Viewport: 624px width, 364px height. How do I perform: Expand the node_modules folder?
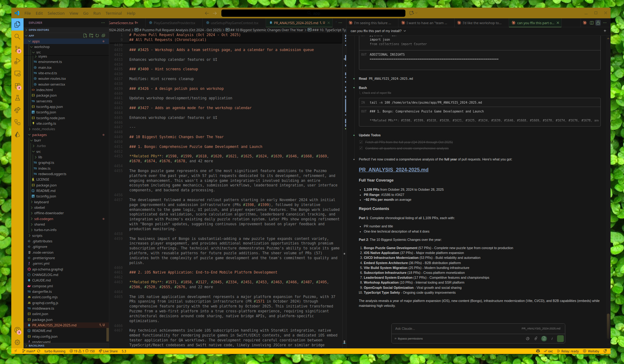click(43, 129)
